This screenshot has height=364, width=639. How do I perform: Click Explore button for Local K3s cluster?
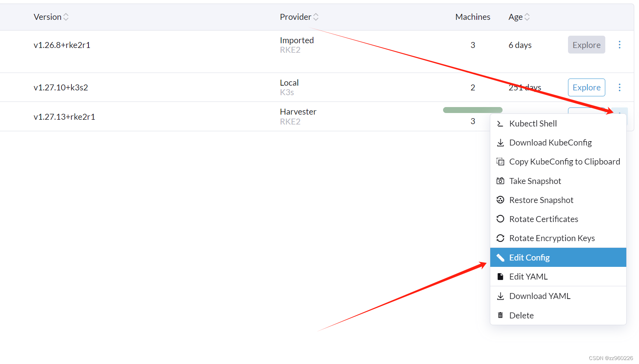point(586,88)
